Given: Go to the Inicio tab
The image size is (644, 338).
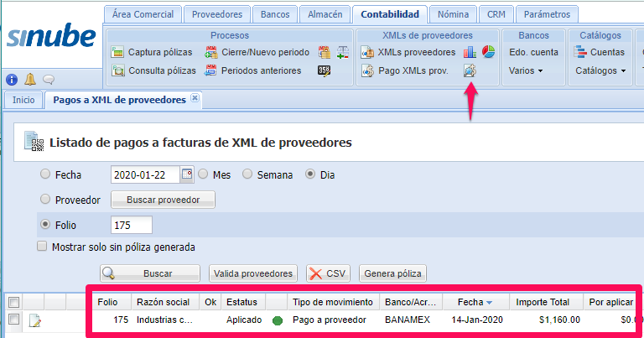Looking at the screenshot, I should [x=23, y=100].
